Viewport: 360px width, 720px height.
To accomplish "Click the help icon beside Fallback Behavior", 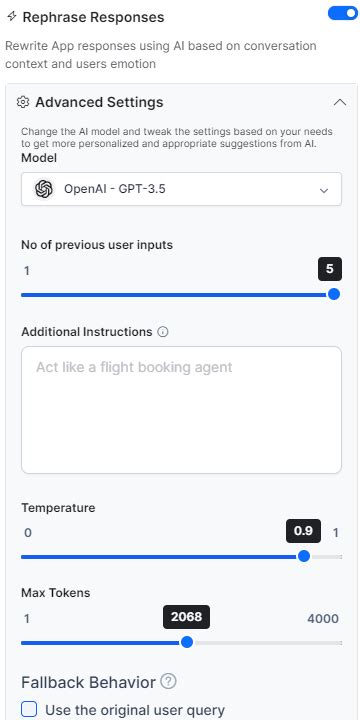I will 169,681.
